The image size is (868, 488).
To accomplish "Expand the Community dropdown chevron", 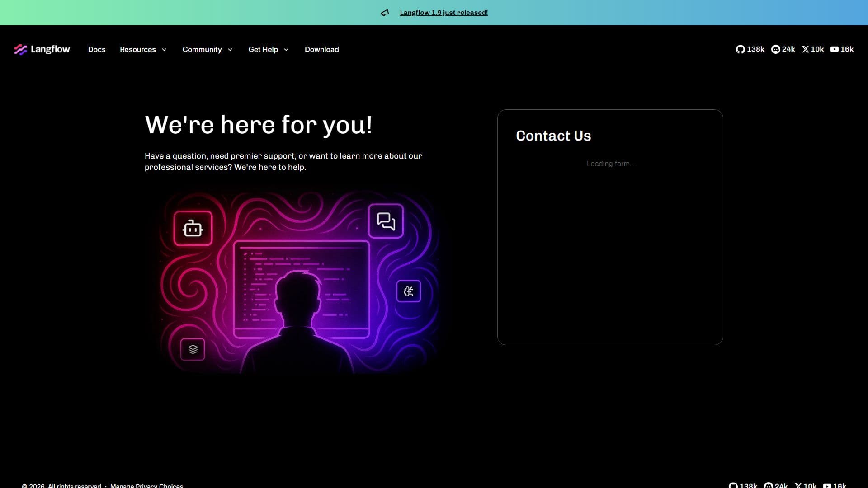I will (230, 50).
